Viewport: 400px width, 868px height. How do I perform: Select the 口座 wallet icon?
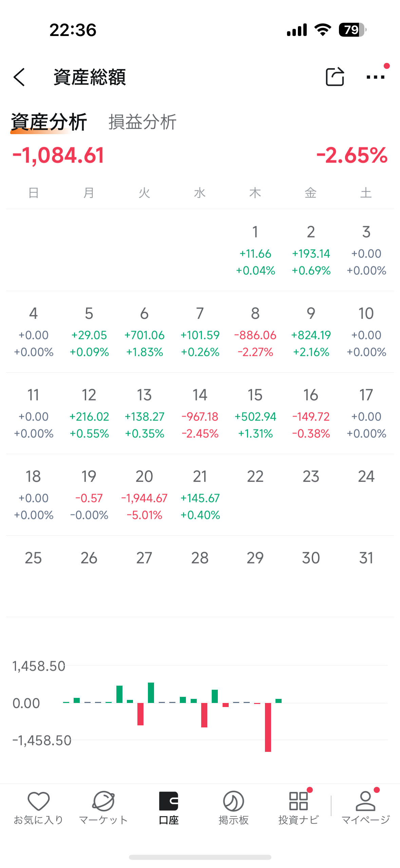click(169, 808)
